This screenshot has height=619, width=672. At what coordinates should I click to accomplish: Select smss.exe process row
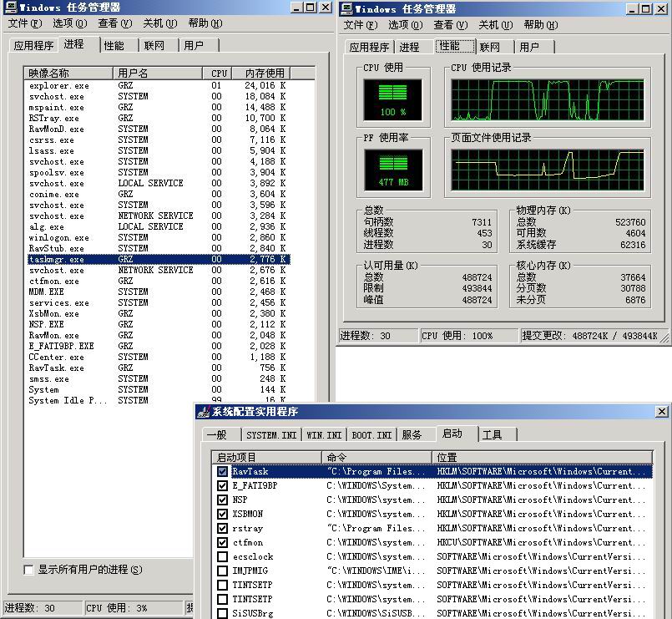159,378
